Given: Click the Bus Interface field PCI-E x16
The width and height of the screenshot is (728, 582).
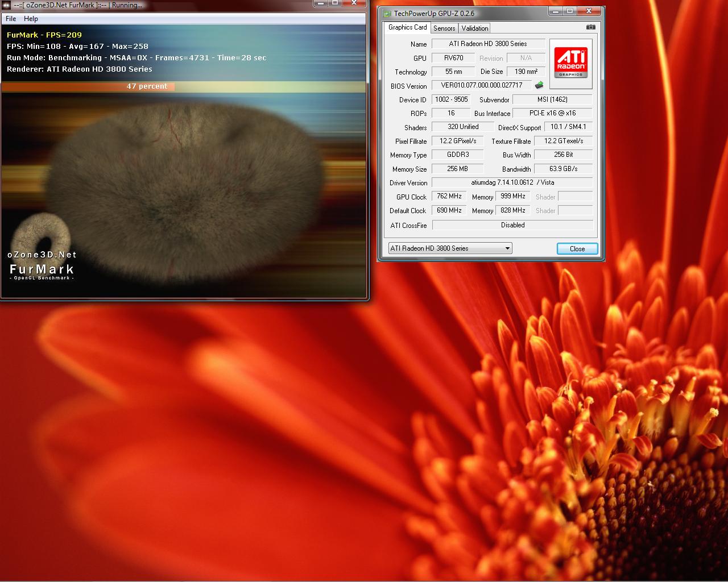Looking at the screenshot, I should click(x=552, y=113).
